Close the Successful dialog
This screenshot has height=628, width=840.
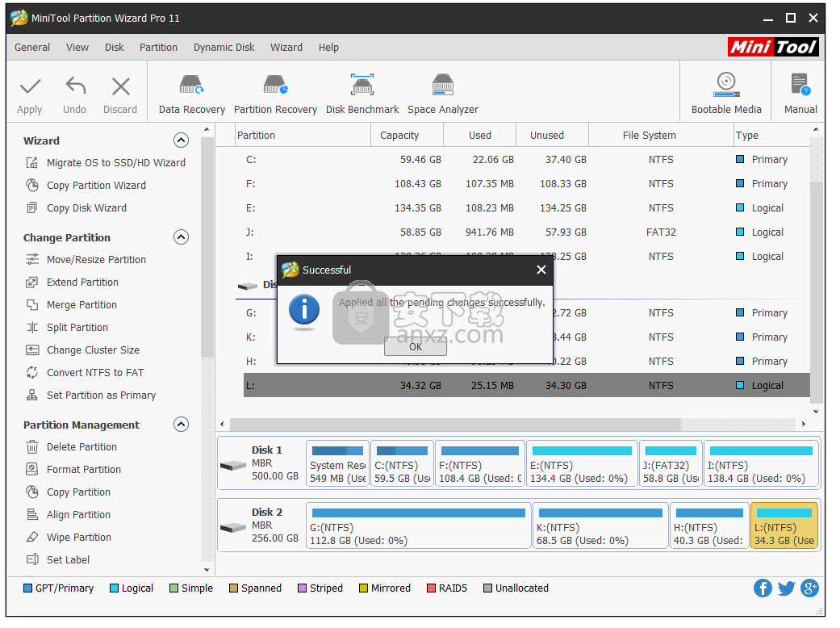point(541,270)
